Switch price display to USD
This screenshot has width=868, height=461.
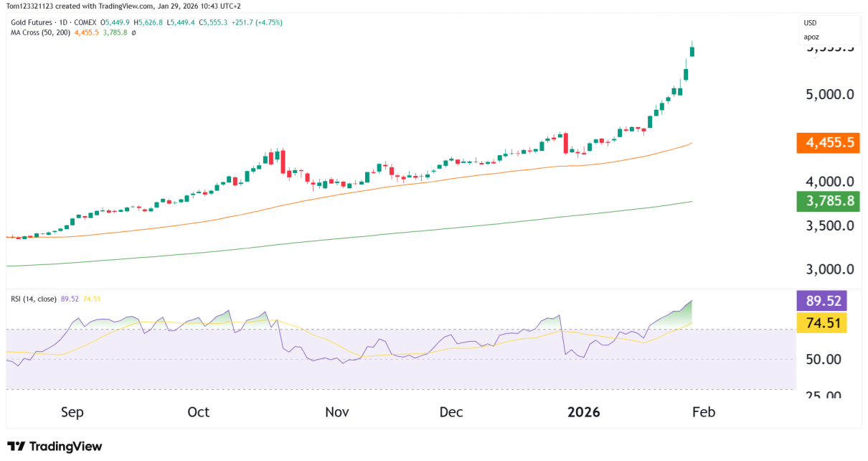(811, 22)
